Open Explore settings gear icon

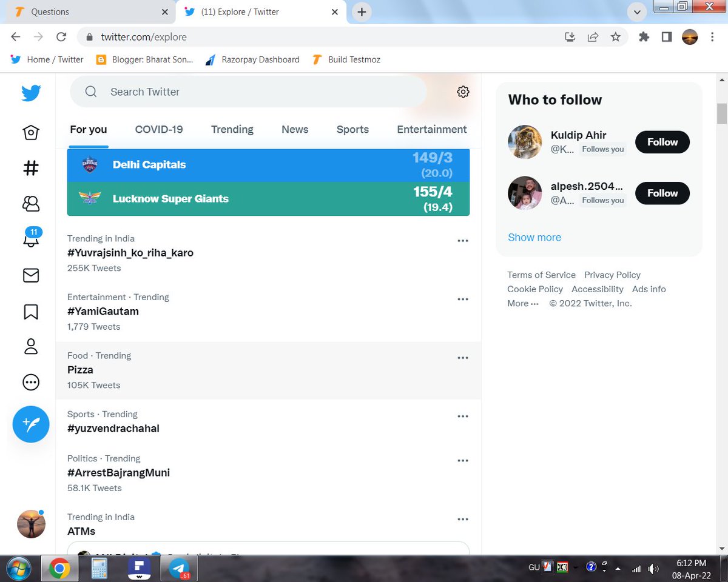[463, 92]
